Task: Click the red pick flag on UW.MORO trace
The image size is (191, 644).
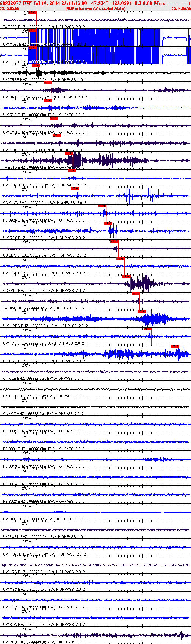Action: click(142, 311)
